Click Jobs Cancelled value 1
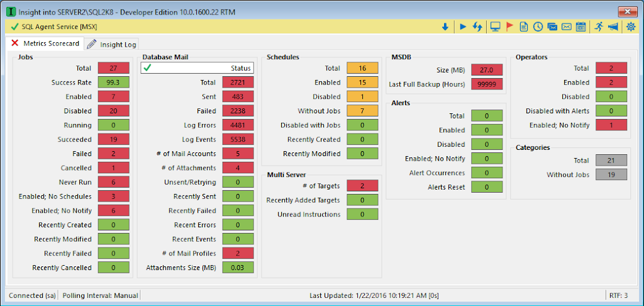644x306 pixels. pos(114,168)
